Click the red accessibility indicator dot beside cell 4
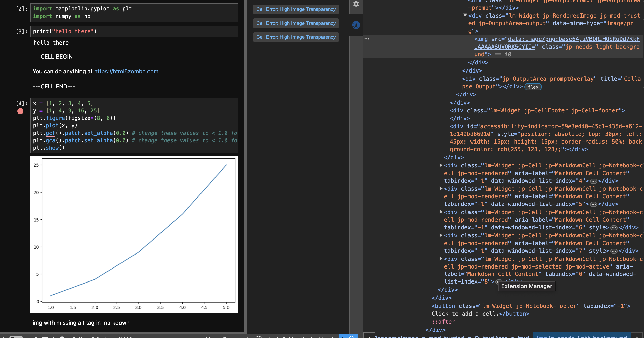The width and height of the screenshot is (644, 338). (20, 111)
